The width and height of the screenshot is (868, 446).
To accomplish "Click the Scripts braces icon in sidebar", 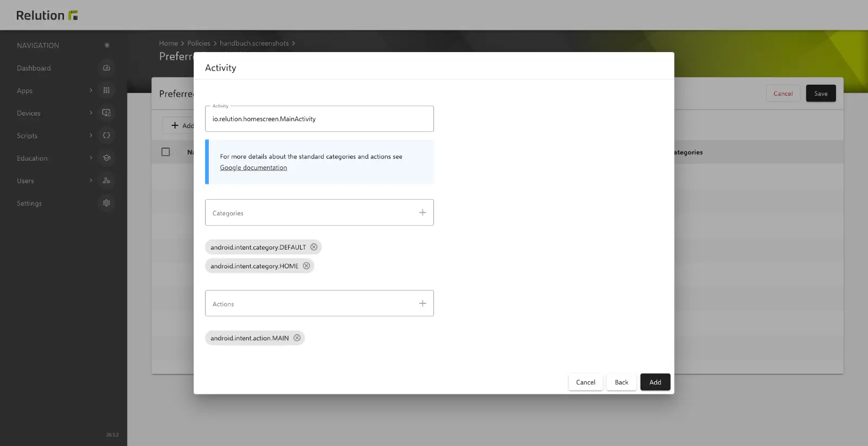I will coord(106,135).
